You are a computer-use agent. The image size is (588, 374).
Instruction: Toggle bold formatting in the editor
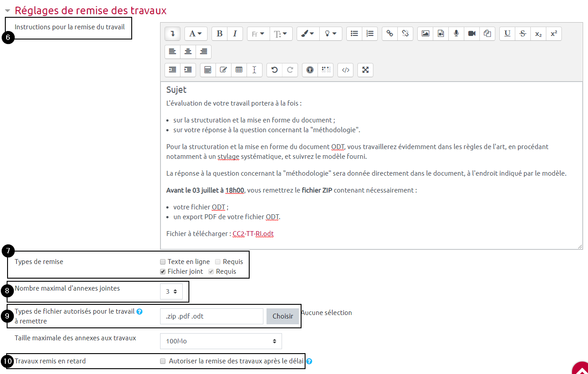coord(219,34)
